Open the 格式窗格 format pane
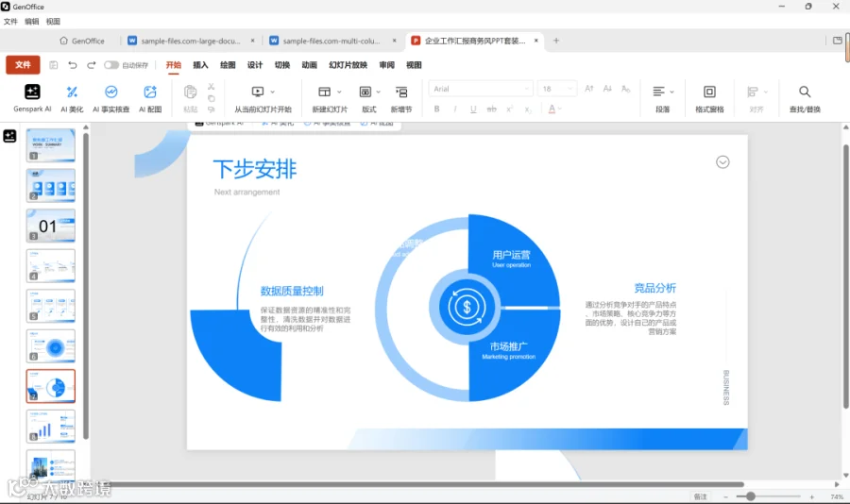850x504 pixels. tap(709, 98)
